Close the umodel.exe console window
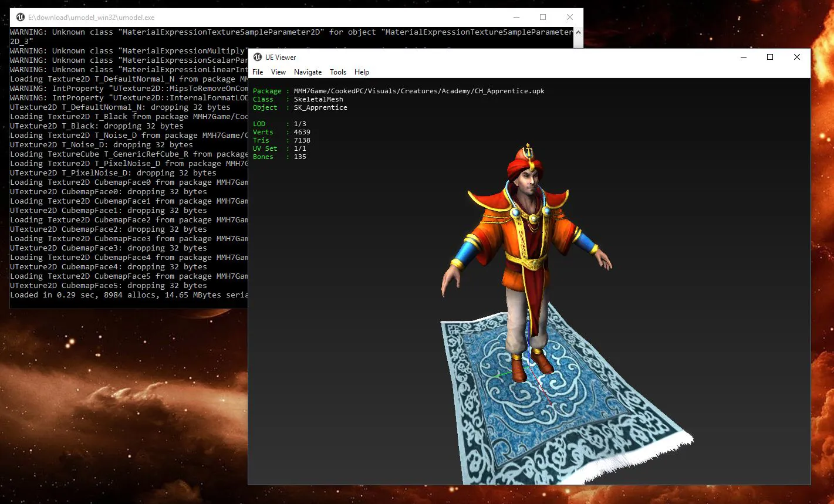Viewport: 834px width, 504px height. [x=570, y=17]
